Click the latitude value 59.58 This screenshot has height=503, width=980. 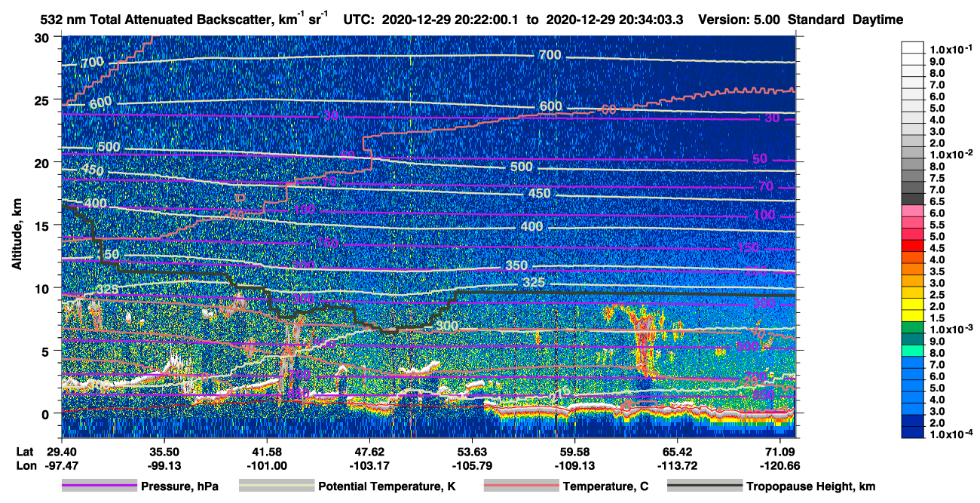pyautogui.click(x=575, y=450)
